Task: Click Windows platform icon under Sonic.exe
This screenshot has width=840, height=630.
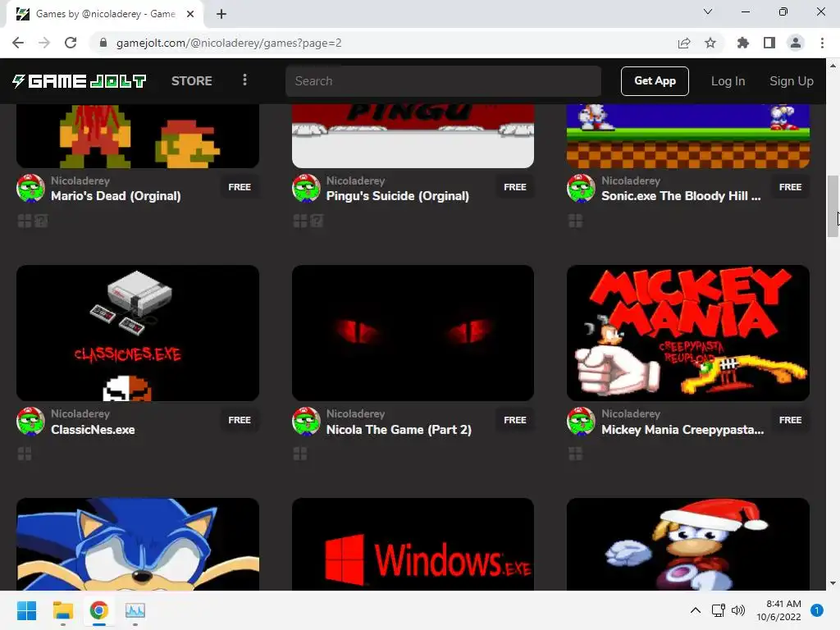Action: point(575,221)
